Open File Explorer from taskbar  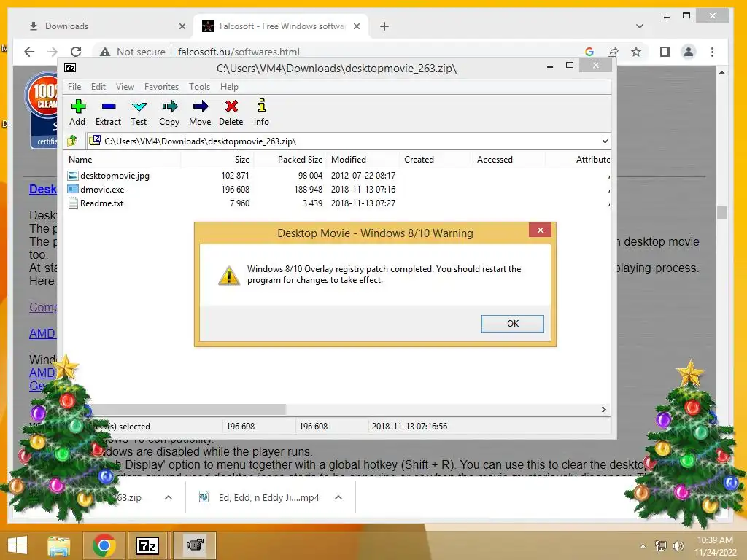pyautogui.click(x=58, y=545)
